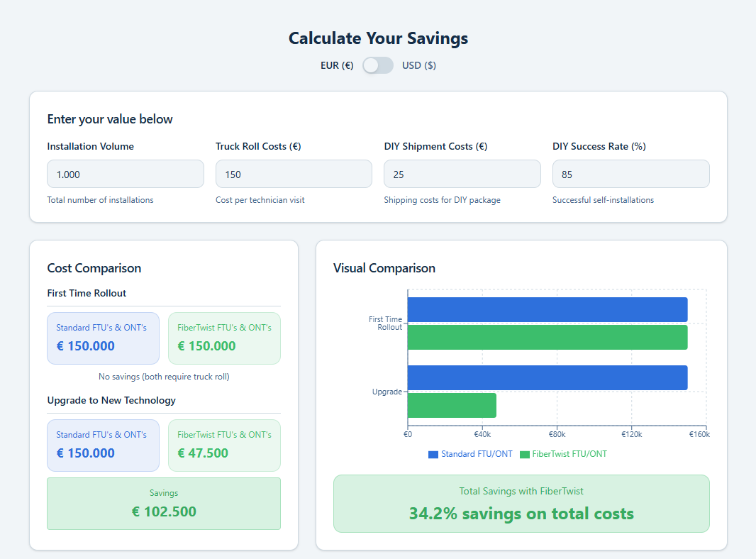The image size is (756, 559).
Task: Toggle the EUR/USD currency switch
Action: [x=378, y=65]
